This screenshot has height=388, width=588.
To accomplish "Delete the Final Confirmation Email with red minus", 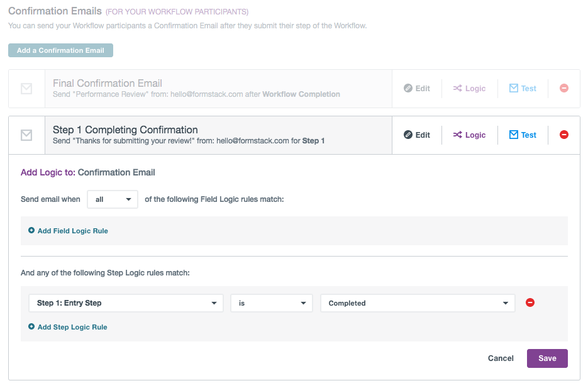I will coord(564,89).
